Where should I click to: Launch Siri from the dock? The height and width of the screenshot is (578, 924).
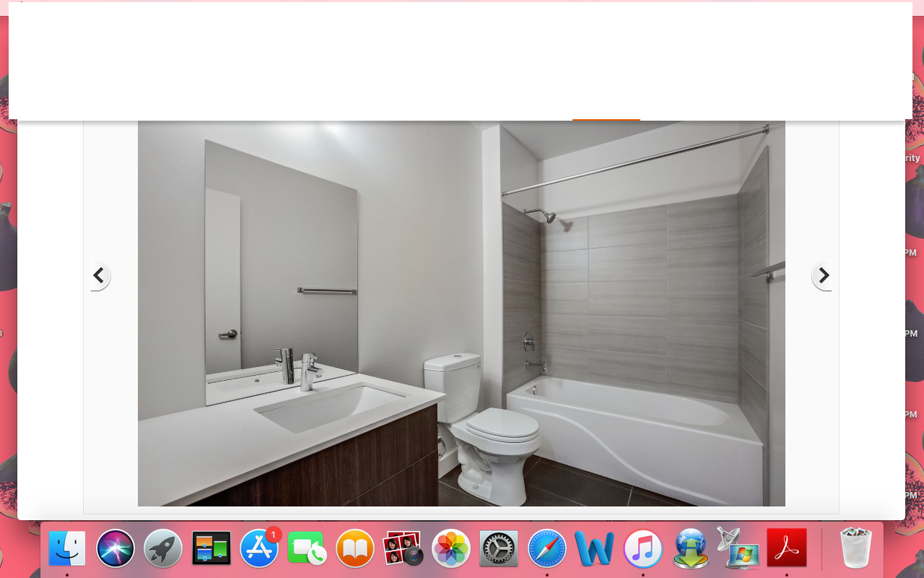pos(115,548)
